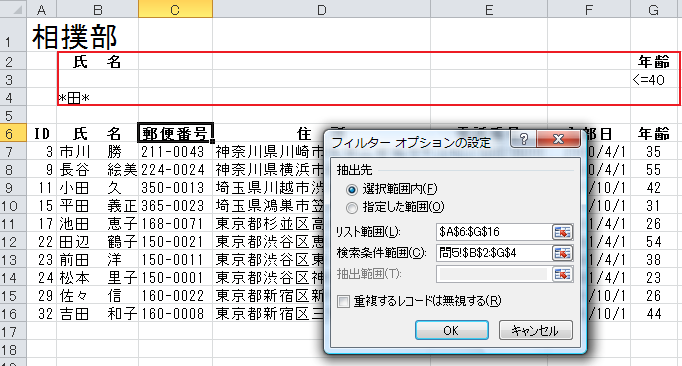Image resolution: width=682 pixels, height=366 pixels.
Task: Focus the 検索条件範囲 input field
Action: 494,253
